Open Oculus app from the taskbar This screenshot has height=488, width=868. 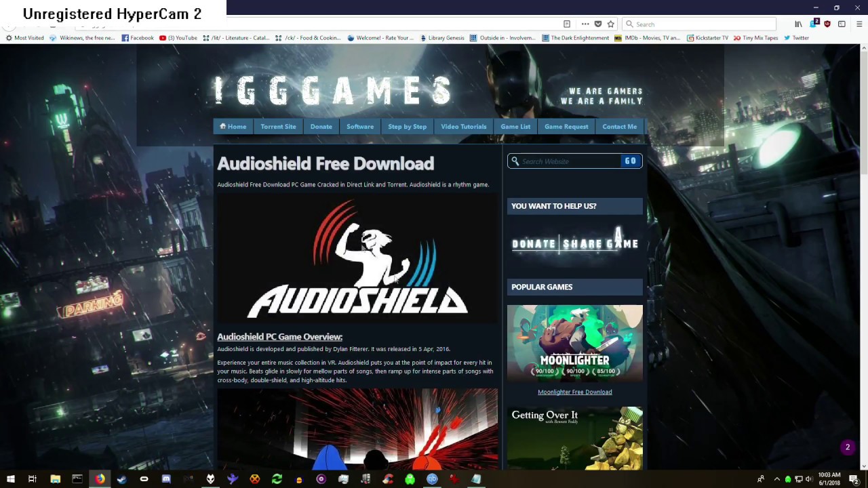point(144,479)
